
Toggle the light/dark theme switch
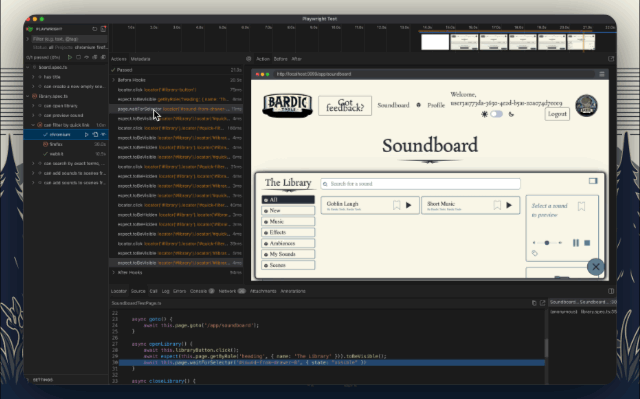pos(496,114)
